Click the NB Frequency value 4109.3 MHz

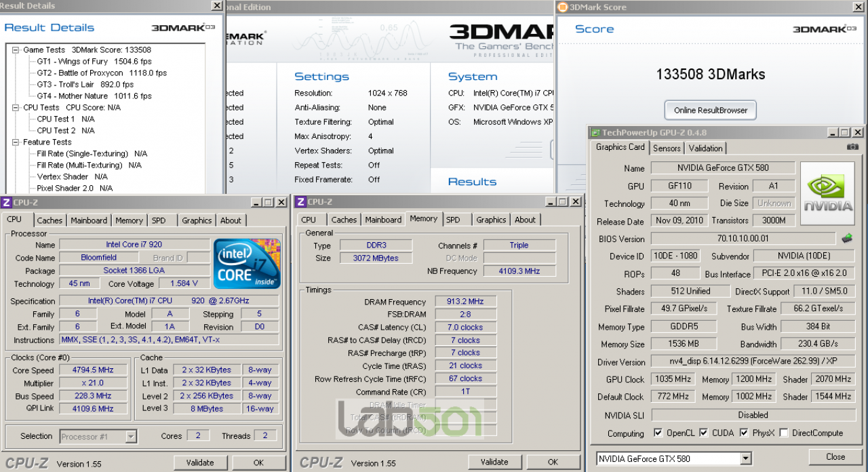tap(519, 271)
